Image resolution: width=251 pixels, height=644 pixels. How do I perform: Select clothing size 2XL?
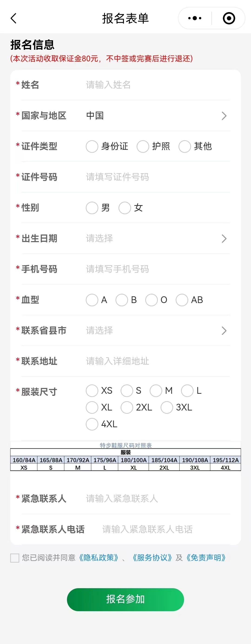[x=127, y=407]
